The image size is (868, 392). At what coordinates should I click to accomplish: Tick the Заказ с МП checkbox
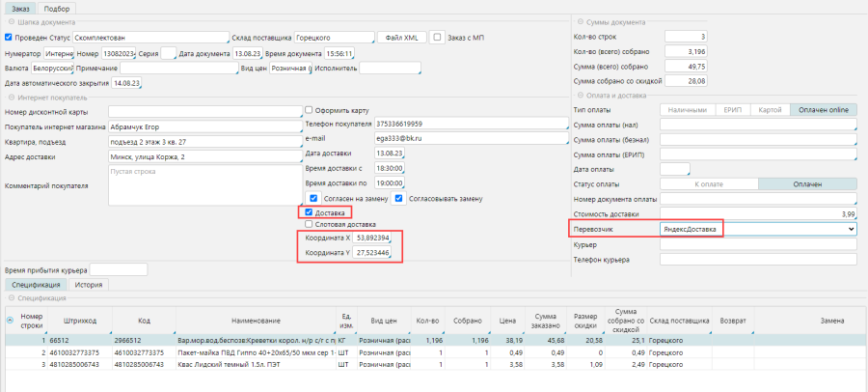click(438, 38)
